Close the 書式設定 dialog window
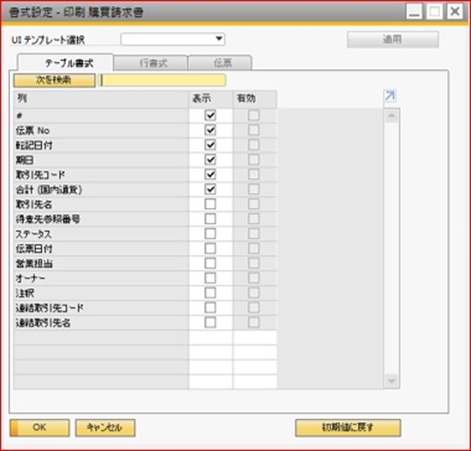The image size is (471, 451). [x=455, y=12]
